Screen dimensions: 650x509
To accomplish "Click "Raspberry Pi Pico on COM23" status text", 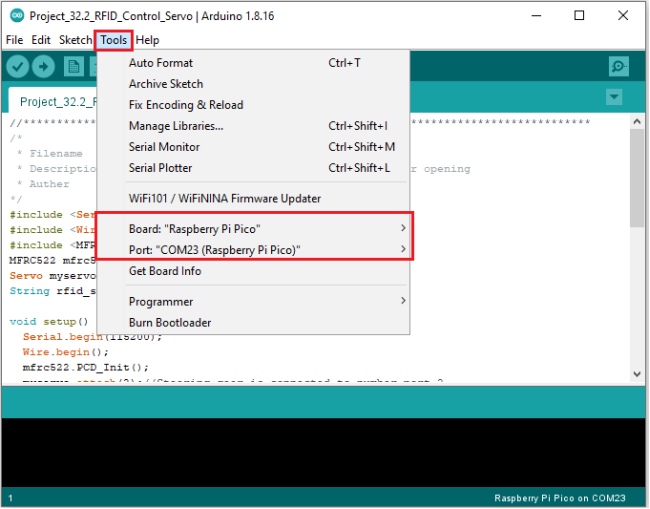I will point(560,498).
